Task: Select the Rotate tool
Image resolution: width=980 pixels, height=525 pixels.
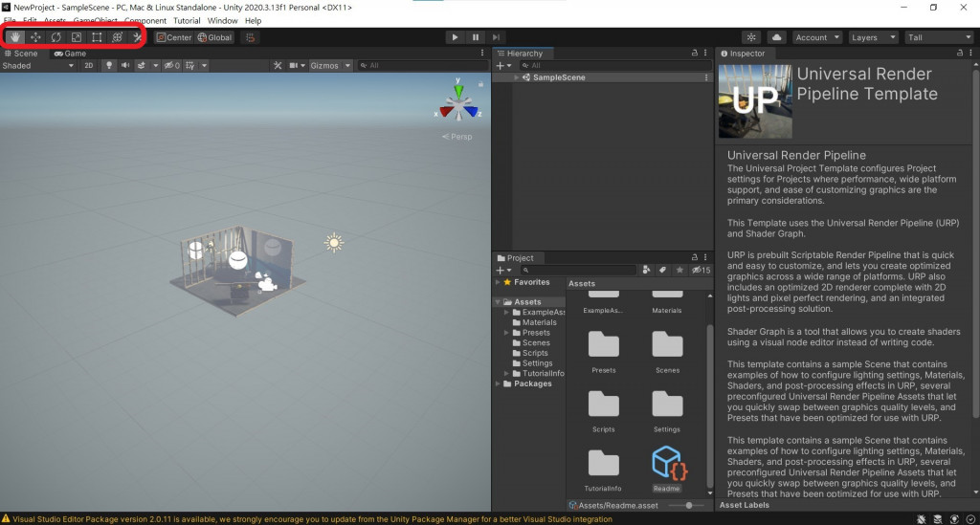Action: tap(56, 37)
